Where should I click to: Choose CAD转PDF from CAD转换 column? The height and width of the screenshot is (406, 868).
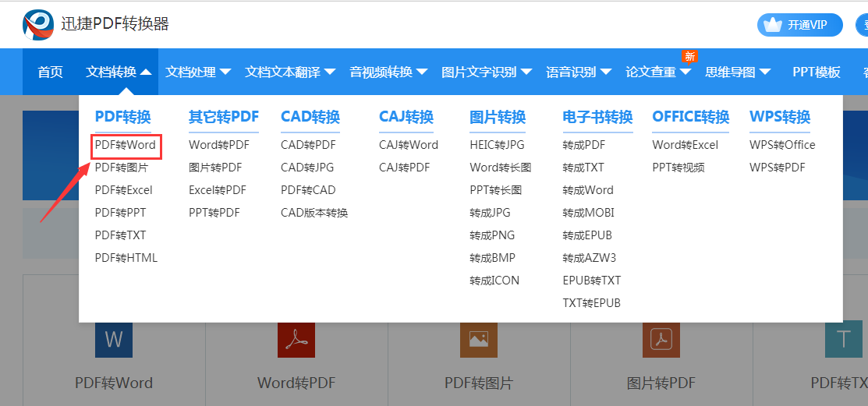pyautogui.click(x=308, y=145)
